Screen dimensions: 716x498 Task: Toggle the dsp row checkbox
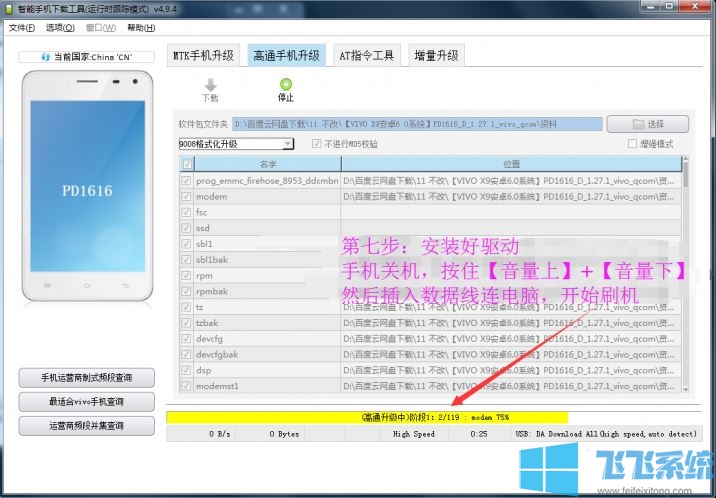pos(186,370)
